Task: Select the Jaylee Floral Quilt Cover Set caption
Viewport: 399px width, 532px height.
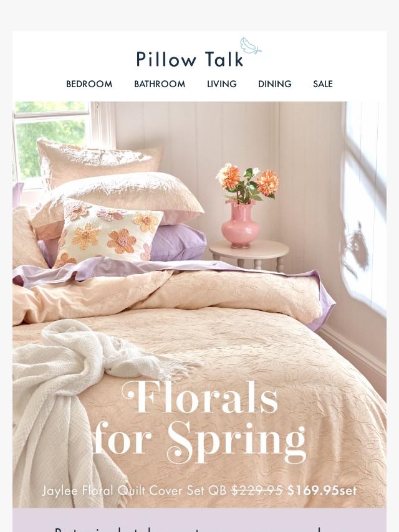Action: click(x=134, y=491)
